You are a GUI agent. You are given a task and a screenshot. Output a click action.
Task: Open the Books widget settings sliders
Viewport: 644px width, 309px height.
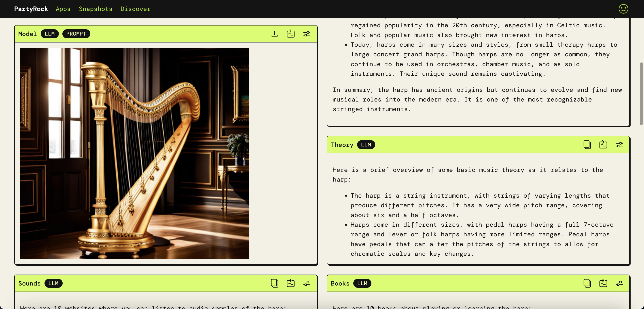click(x=619, y=283)
